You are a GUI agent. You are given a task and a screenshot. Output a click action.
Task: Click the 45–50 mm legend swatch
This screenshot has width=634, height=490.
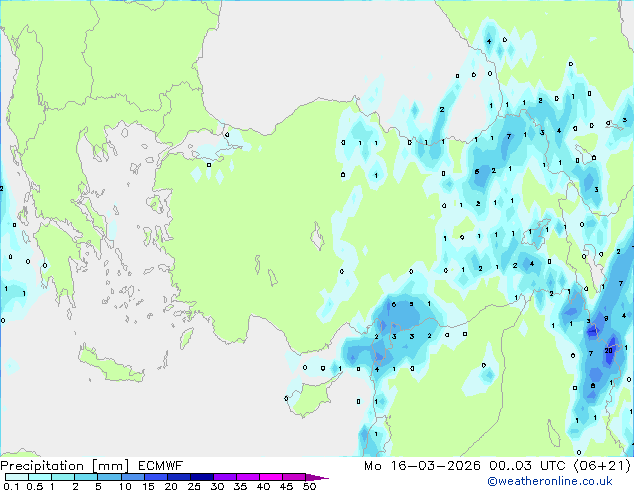[x=294, y=477]
